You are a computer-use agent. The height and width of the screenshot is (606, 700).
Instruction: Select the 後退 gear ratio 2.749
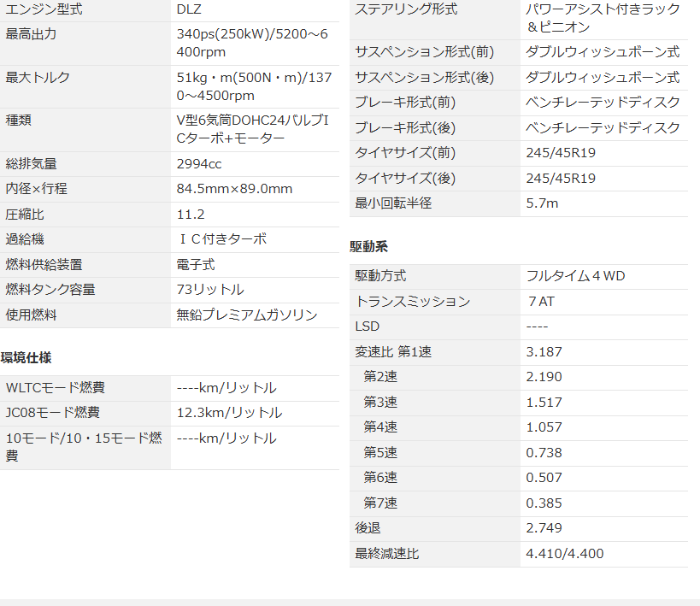(x=544, y=528)
